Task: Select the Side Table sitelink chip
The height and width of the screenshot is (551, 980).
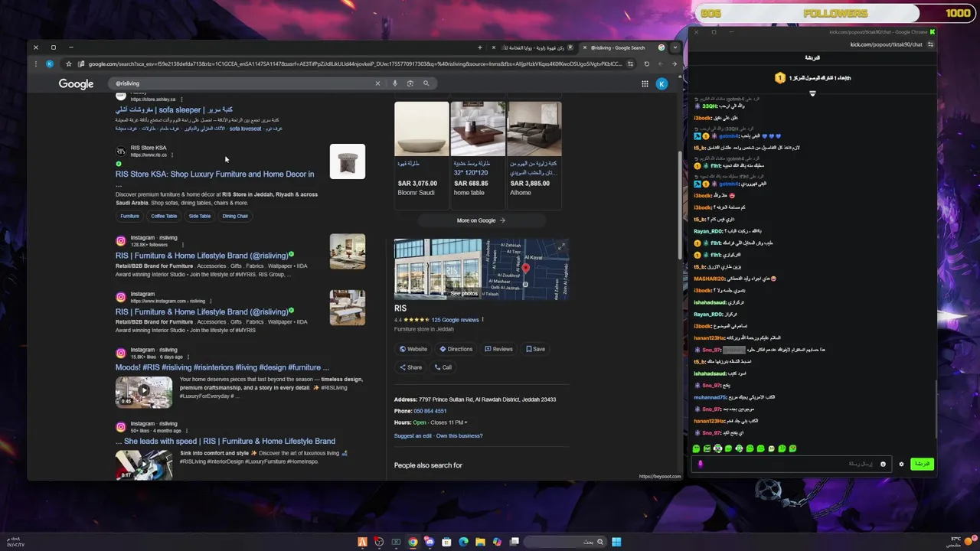Action: click(200, 217)
